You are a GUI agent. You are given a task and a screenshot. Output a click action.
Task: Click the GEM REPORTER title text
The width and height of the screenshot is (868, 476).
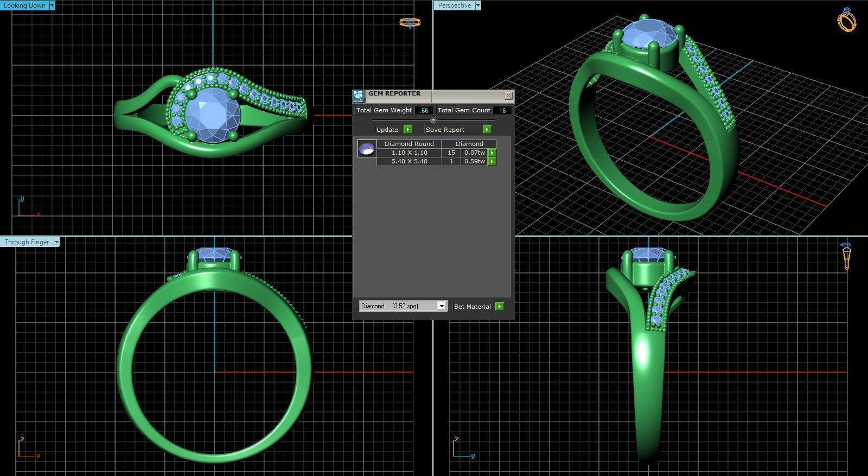click(x=394, y=93)
